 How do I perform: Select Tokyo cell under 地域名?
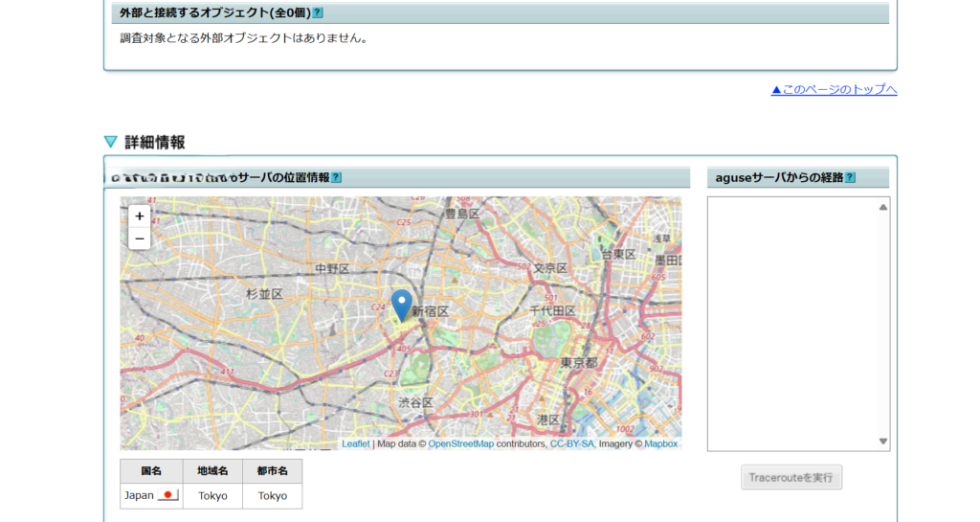212,496
